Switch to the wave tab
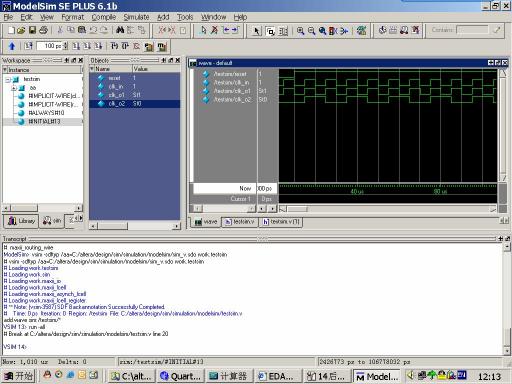This screenshot has width=512, height=384. pos(206,222)
